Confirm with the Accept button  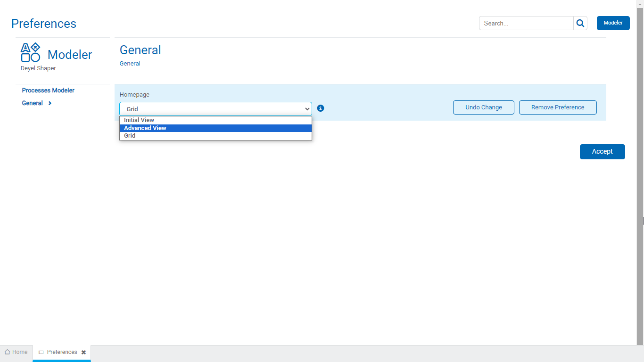[602, 152]
